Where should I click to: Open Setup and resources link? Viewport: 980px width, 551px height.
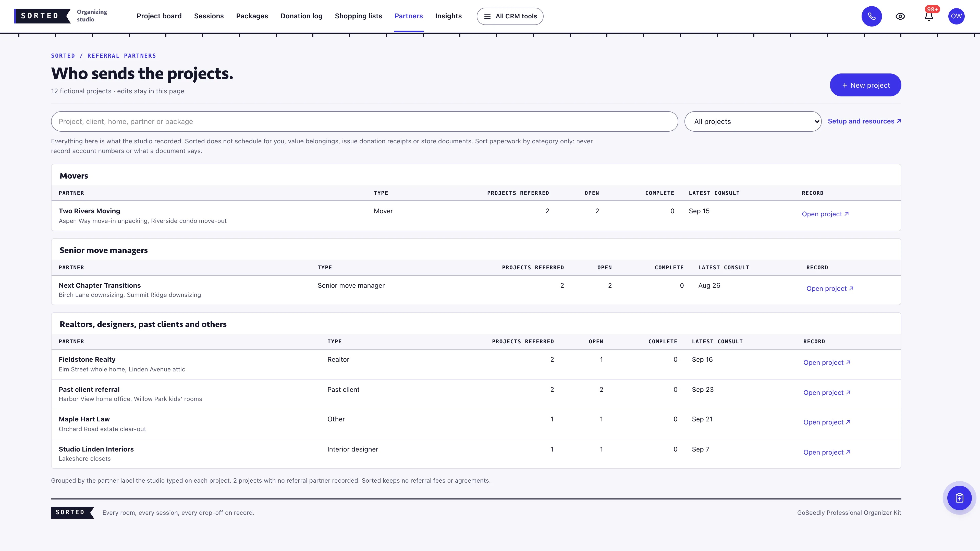(x=864, y=121)
